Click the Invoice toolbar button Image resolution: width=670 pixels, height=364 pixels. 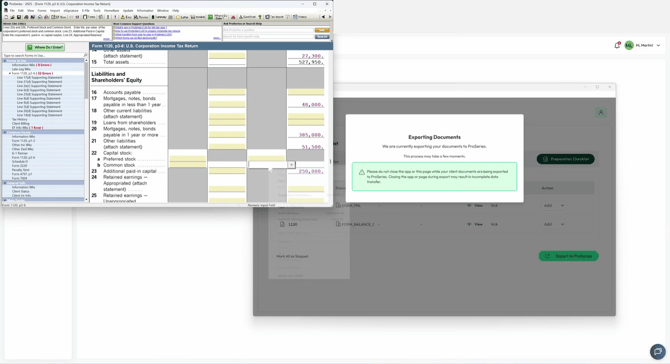click(198, 17)
